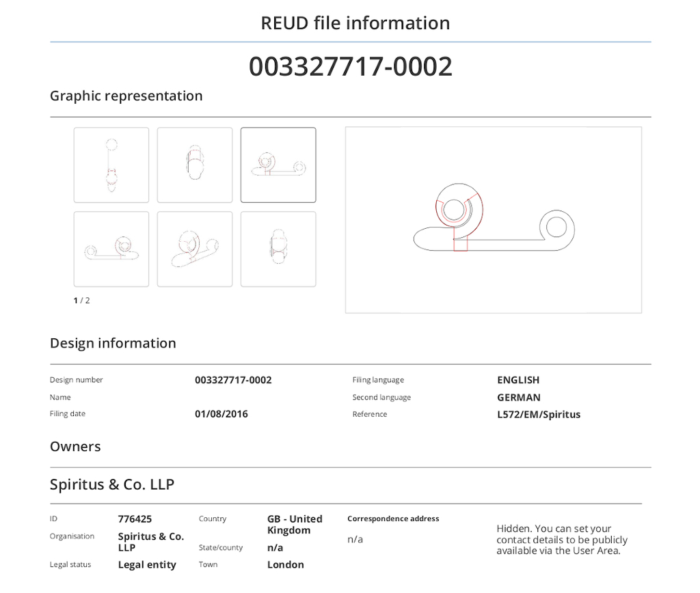
Task: Select the second thumbnail in the top row
Action: [195, 165]
